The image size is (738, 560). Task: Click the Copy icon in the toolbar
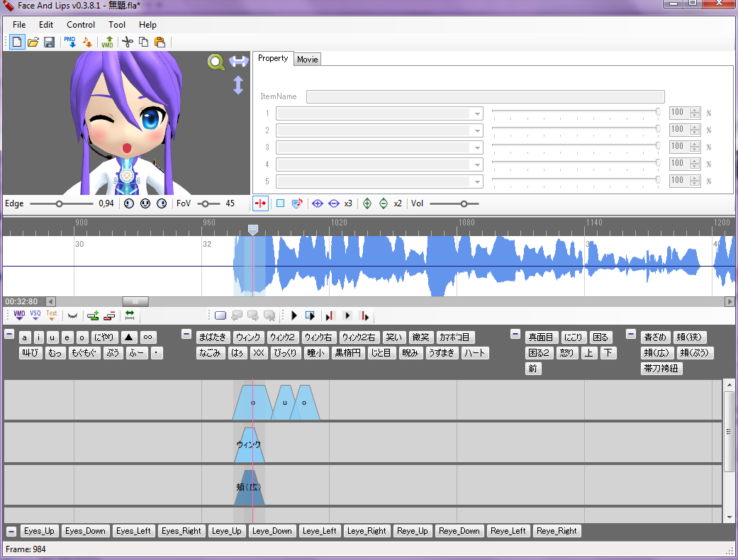pyautogui.click(x=143, y=43)
